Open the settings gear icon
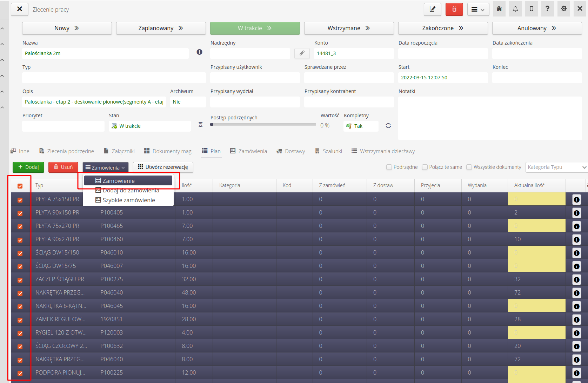 [563, 9]
